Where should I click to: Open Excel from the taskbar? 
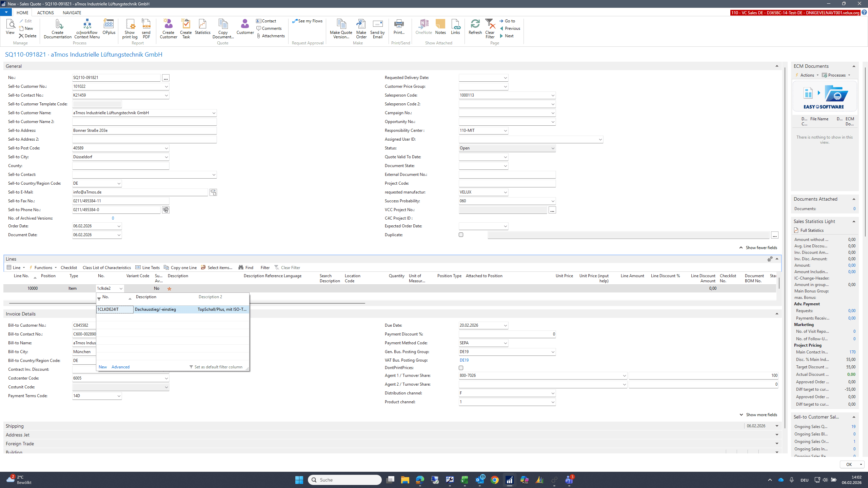tap(465, 480)
